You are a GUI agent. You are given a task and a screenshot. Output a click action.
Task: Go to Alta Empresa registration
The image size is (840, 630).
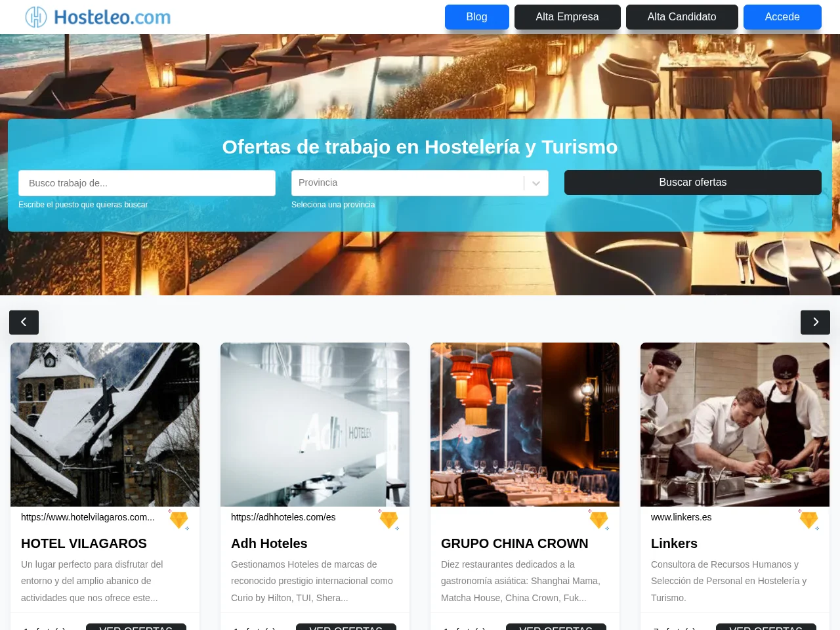point(568,17)
